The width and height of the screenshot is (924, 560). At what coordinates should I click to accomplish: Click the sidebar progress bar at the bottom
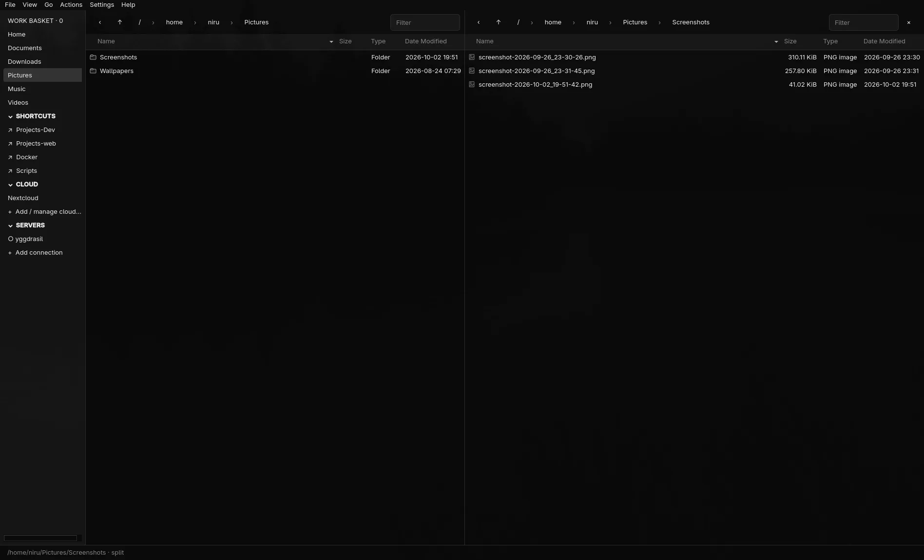coord(40,538)
